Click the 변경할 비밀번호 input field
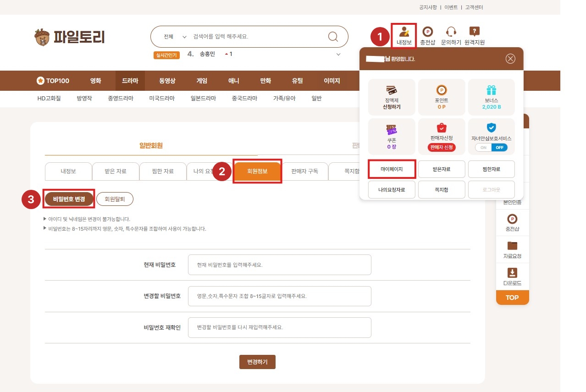586x392 pixels. [x=280, y=296]
